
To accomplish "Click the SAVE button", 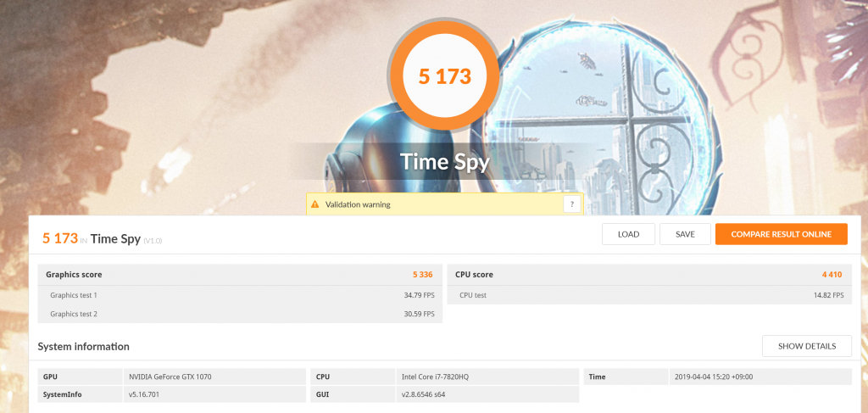I will [x=685, y=234].
